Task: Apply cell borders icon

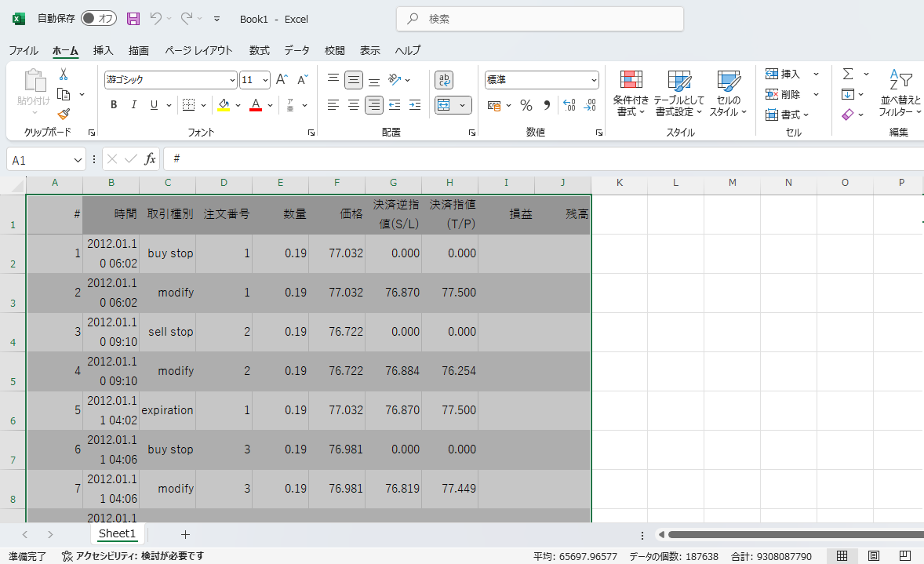Action: point(188,105)
